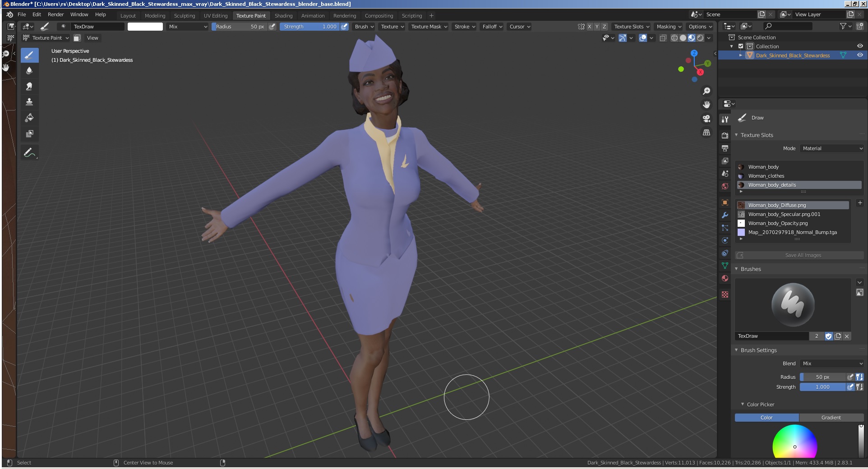Screen dimensions: 868x469
Task: Open View Layer properties tab
Action: coord(725,161)
